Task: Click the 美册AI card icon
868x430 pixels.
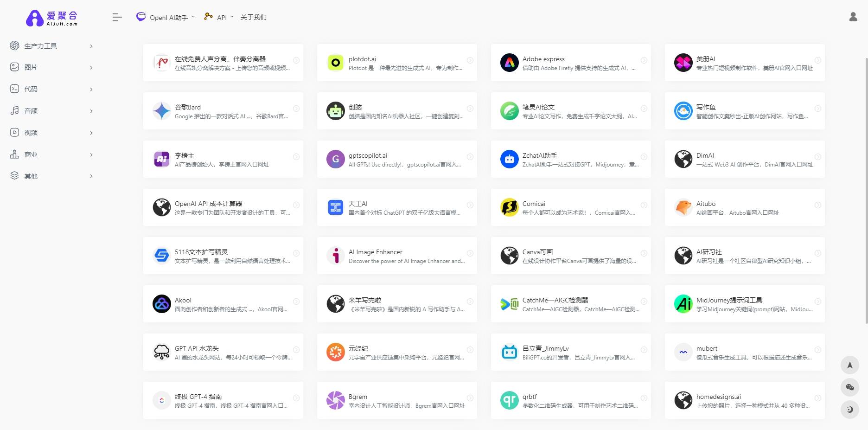Action: tap(683, 63)
